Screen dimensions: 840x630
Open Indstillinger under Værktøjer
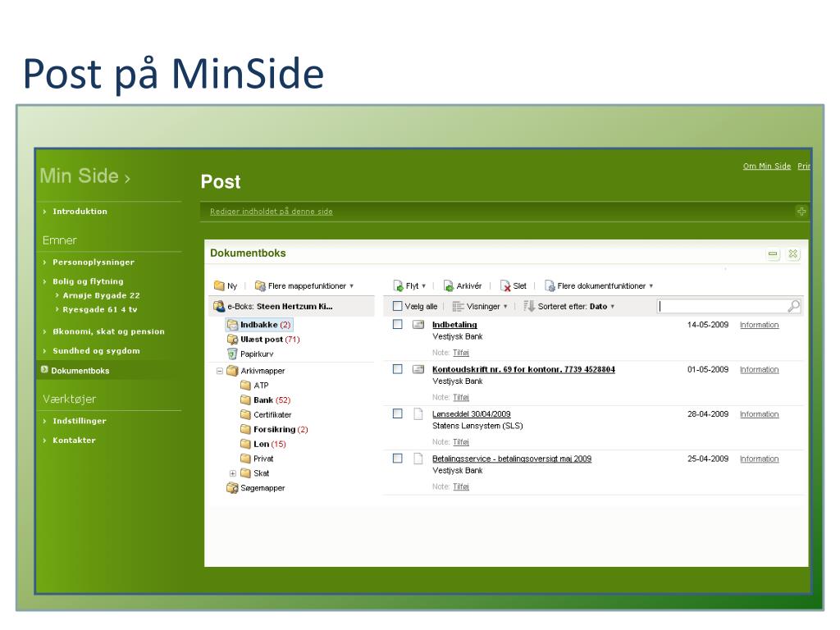point(80,421)
